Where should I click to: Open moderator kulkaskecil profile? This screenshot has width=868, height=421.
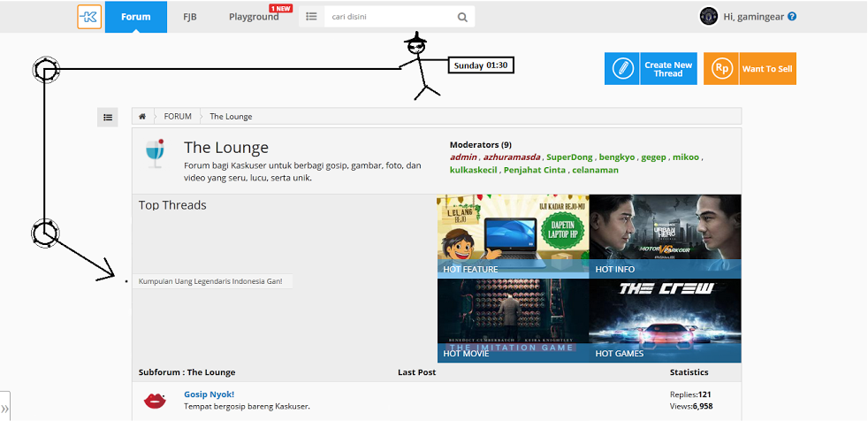click(473, 170)
